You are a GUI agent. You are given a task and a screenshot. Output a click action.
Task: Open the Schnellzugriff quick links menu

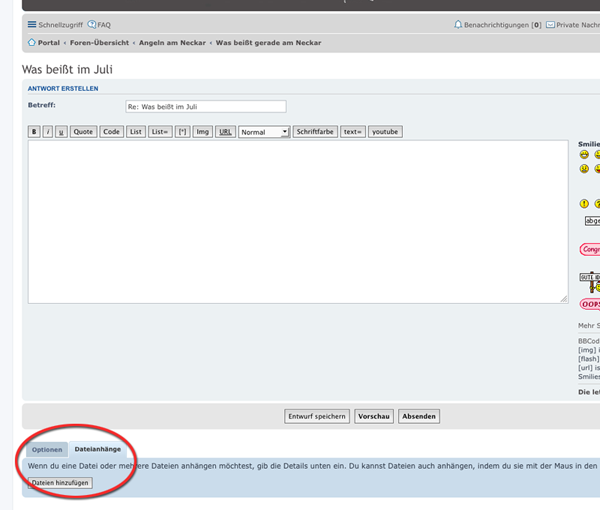(60, 25)
